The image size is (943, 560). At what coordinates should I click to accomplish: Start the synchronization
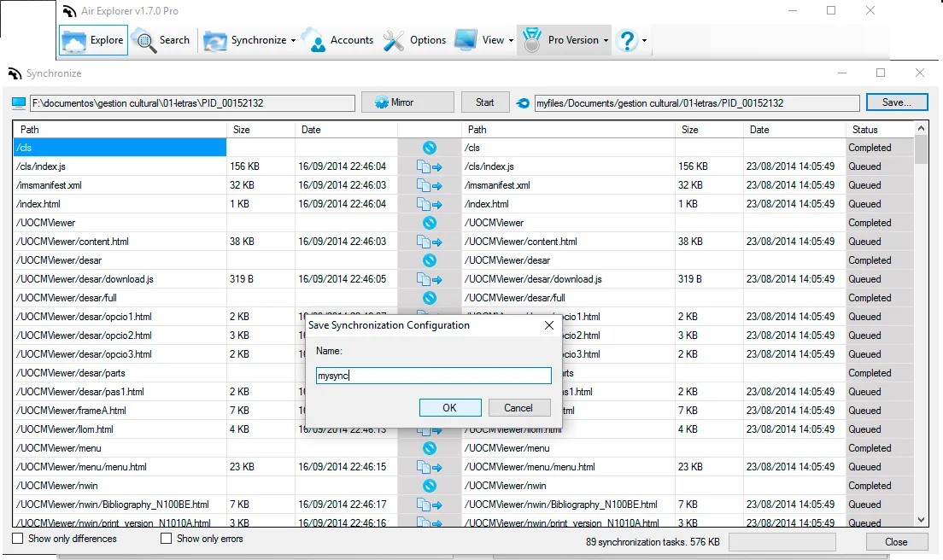[484, 102]
